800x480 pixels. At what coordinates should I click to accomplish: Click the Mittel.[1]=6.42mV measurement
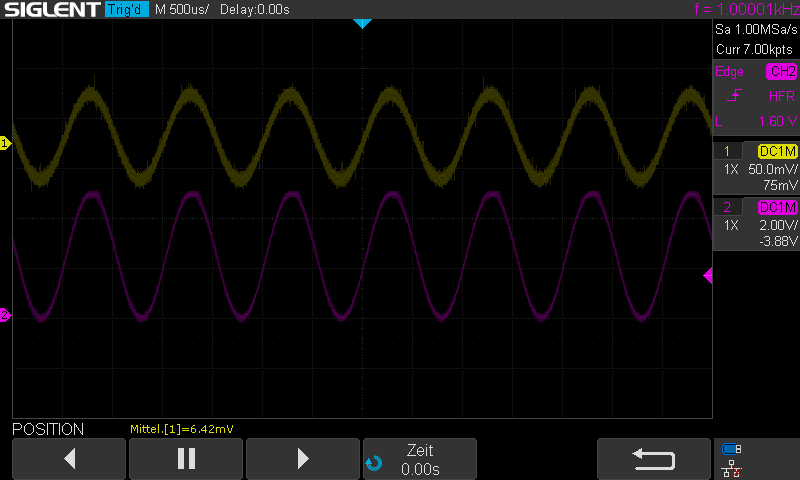(182, 429)
